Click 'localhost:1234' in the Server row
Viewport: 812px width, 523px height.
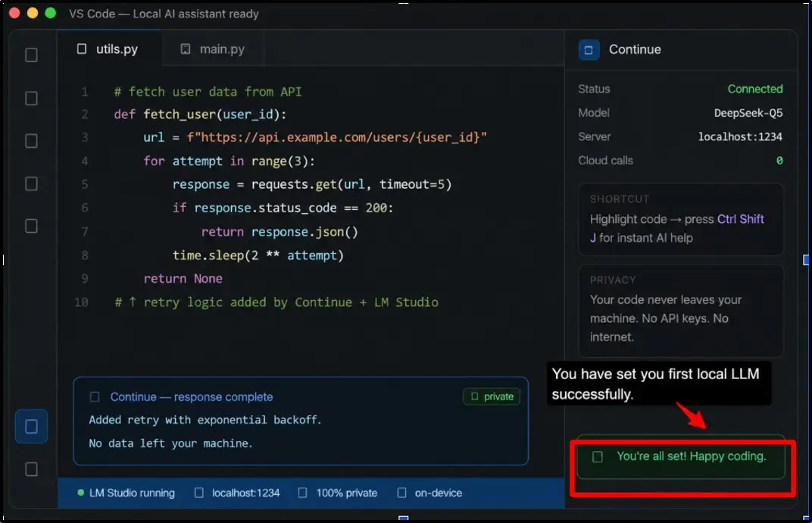[x=741, y=137]
